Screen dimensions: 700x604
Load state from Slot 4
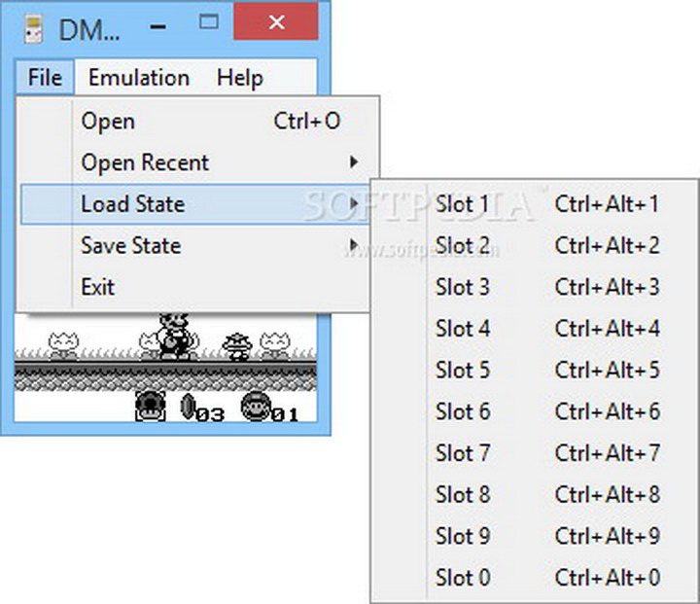coord(462,329)
